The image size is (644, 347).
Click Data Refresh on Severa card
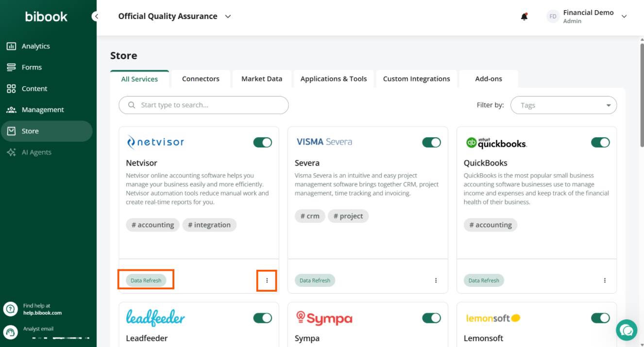click(x=315, y=281)
